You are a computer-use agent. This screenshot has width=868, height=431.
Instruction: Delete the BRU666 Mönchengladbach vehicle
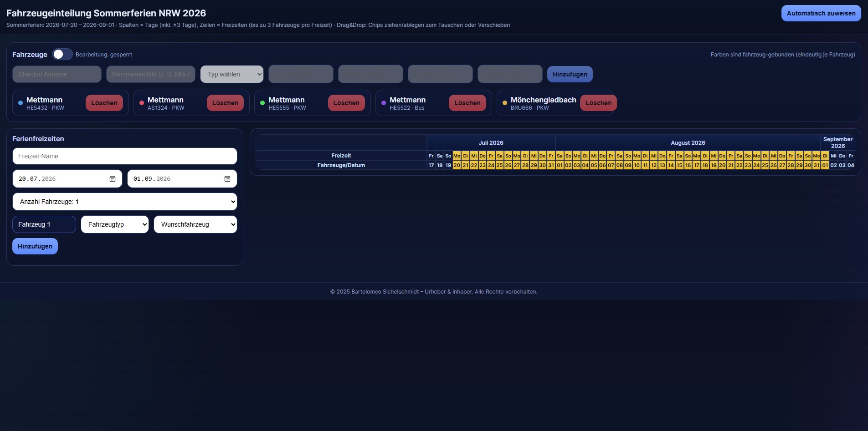pos(598,103)
